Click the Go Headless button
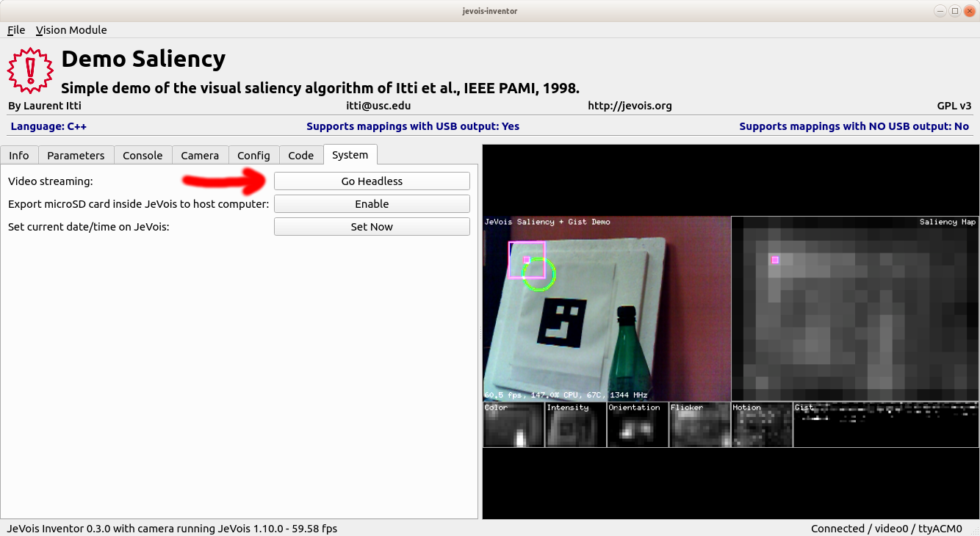Viewport: 980px width, 536px height. pos(372,181)
